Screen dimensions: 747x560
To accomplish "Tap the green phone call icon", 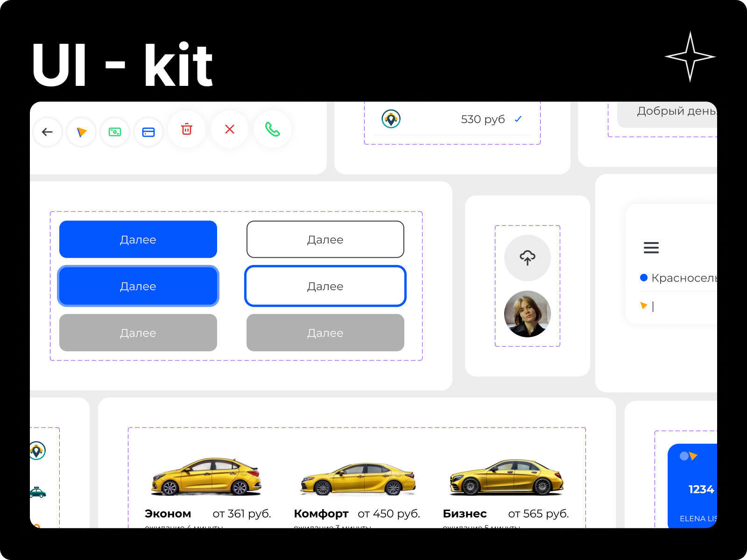I will point(273,129).
